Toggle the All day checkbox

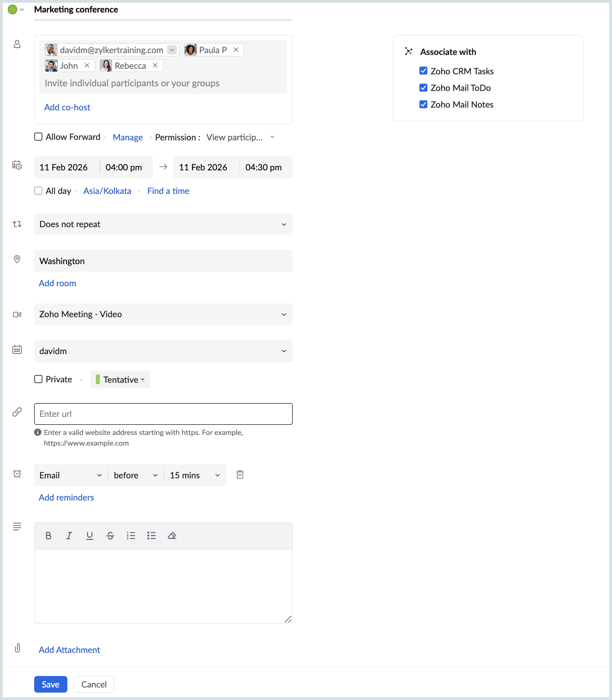click(39, 191)
